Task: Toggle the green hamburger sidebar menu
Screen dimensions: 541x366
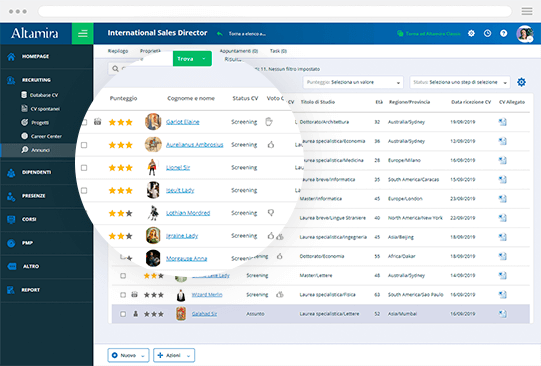Action: pyautogui.click(x=82, y=33)
